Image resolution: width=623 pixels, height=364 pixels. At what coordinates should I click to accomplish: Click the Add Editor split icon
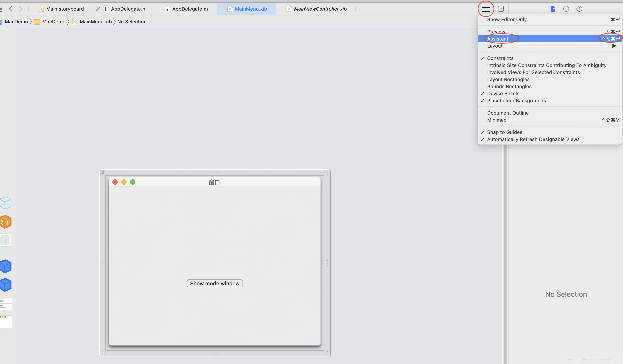tap(501, 9)
